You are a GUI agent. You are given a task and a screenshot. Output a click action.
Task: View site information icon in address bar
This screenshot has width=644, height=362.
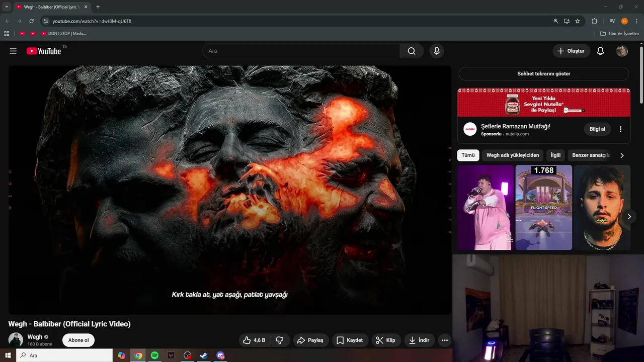click(x=46, y=21)
